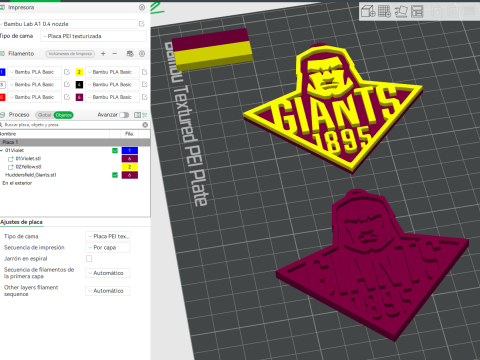Viewport: 480px width, 360px height.
Task: Click the object search input field
Action: [x=72, y=125]
